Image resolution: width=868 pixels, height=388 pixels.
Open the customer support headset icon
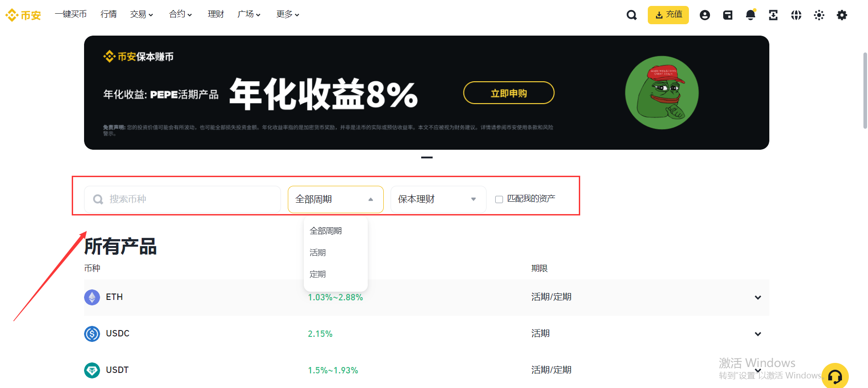pos(835,376)
